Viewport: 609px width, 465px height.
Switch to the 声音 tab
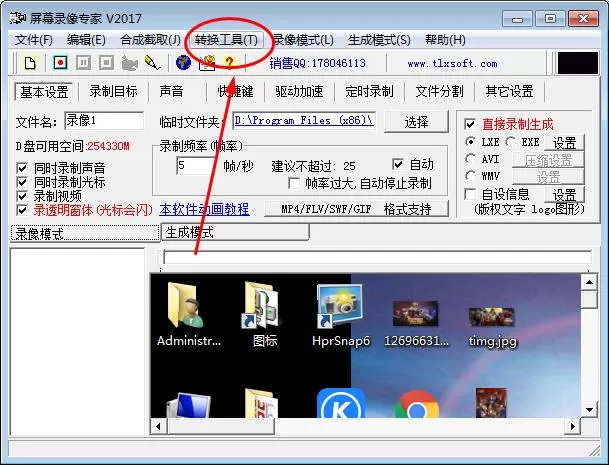pos(171,92)
